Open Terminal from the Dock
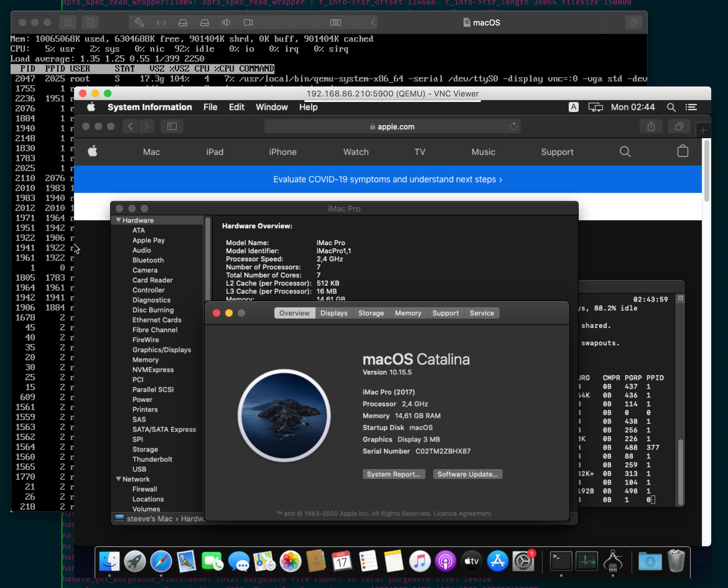The width and height of the screenshot is (728, 588). (561, 561)
